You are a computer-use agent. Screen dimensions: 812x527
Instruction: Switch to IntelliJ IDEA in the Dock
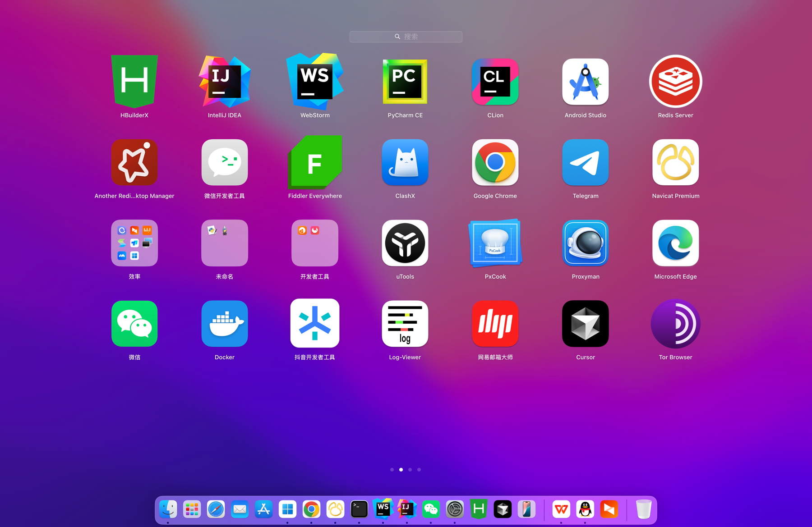click(x=407, y=509)
